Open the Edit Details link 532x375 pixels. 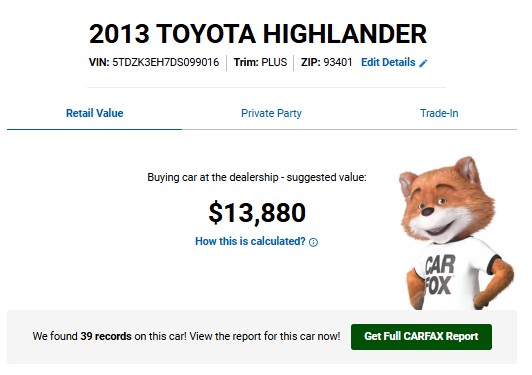click(388, 62)
